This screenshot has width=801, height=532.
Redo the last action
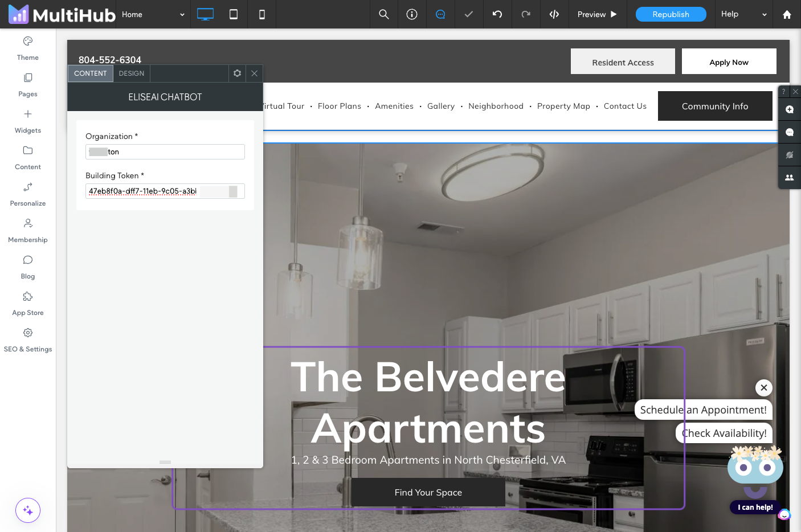pyautogui.click(x=526, y=14)
